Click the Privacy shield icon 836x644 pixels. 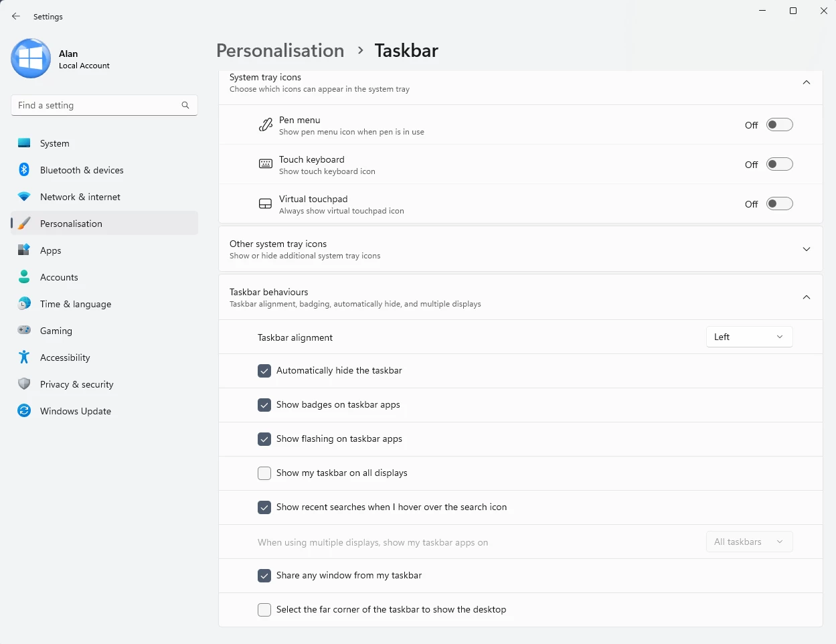pos(24,384)
